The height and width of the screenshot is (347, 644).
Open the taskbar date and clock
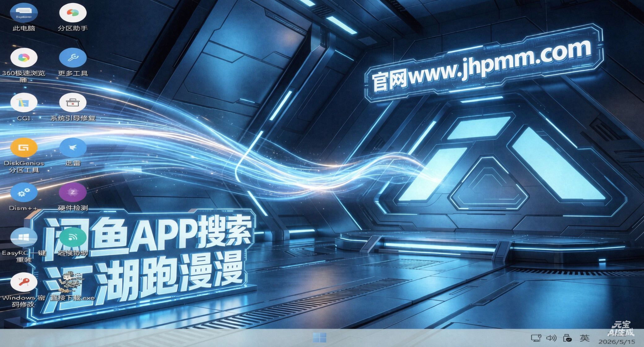(616, 338)
